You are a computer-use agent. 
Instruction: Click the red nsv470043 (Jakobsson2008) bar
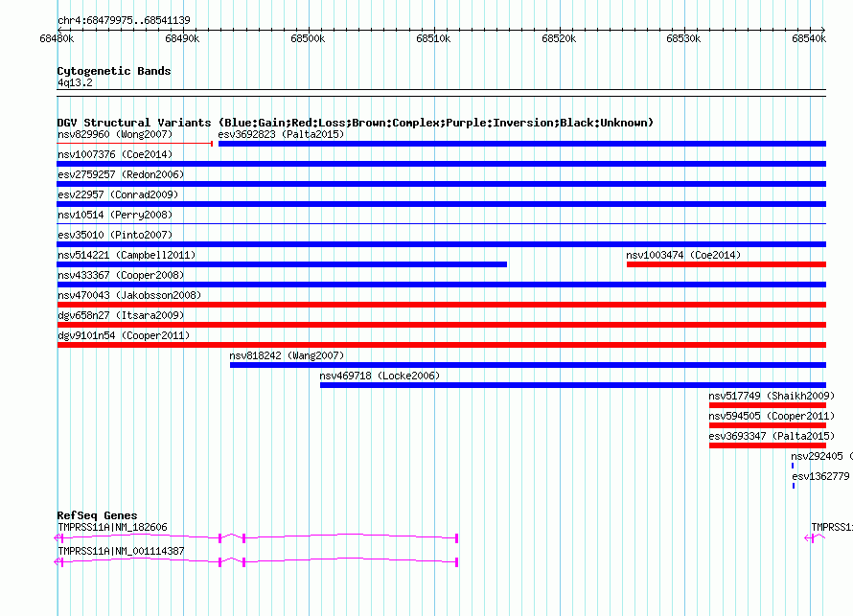click(x=441, y=305)
